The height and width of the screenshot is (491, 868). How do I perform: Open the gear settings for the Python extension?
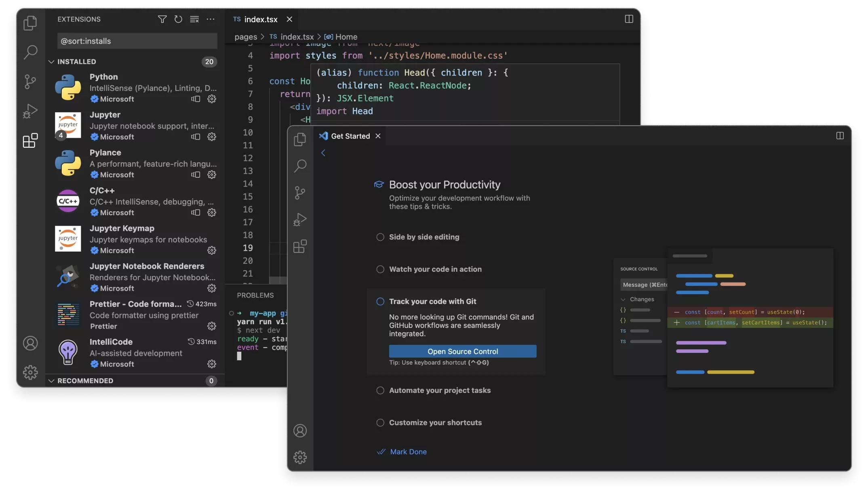(x=212, y=99)
